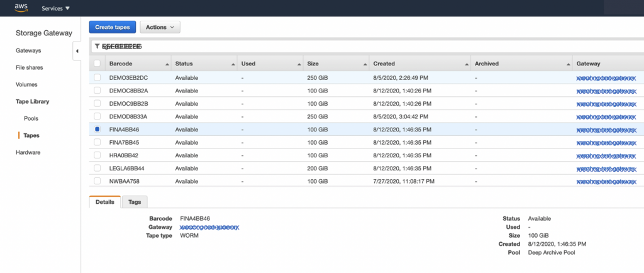
Task: Sort by Size column arrow
Action: pos(365,64)
